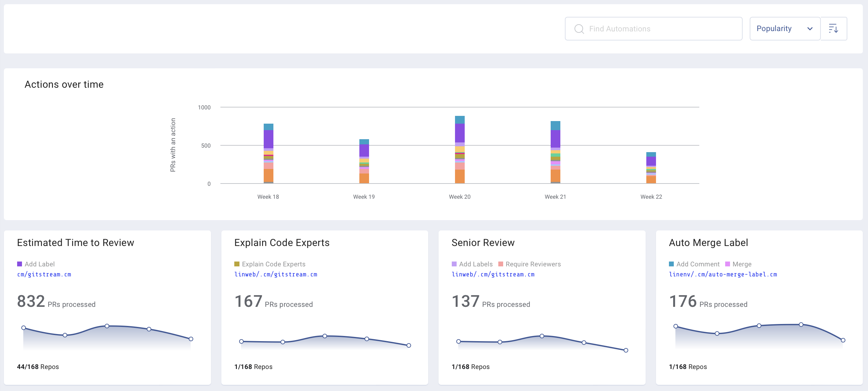This screenshot has height=391, width=868.
Task: Click the blue Add Comment legend swatch
Action: (x=671, y=264)
